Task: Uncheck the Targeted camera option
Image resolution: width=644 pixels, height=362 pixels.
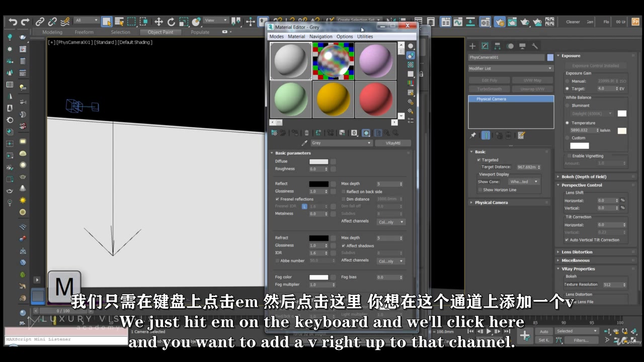Action: click(479, 160)
